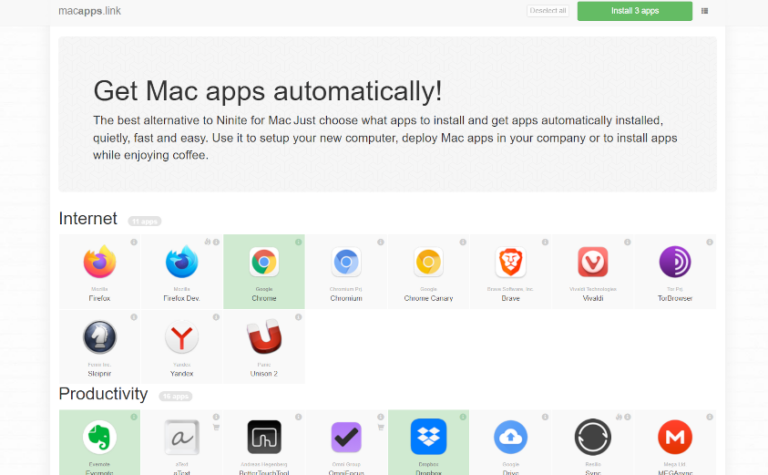
Task: Select the Resilio Sync icon
Action: point(593,437)
